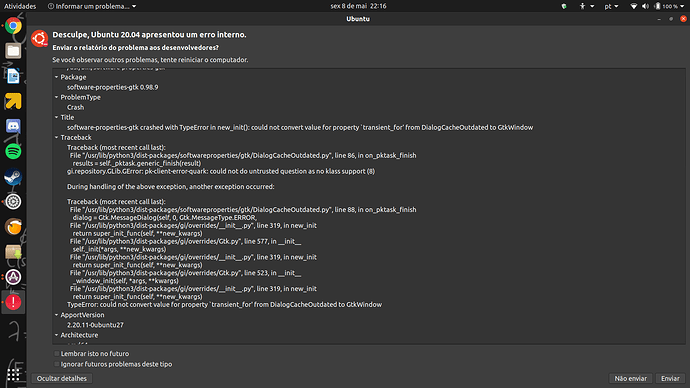Screen dimensions: 690x388
Task: Open the orange round app icon in dock
Action: point(13,227)
